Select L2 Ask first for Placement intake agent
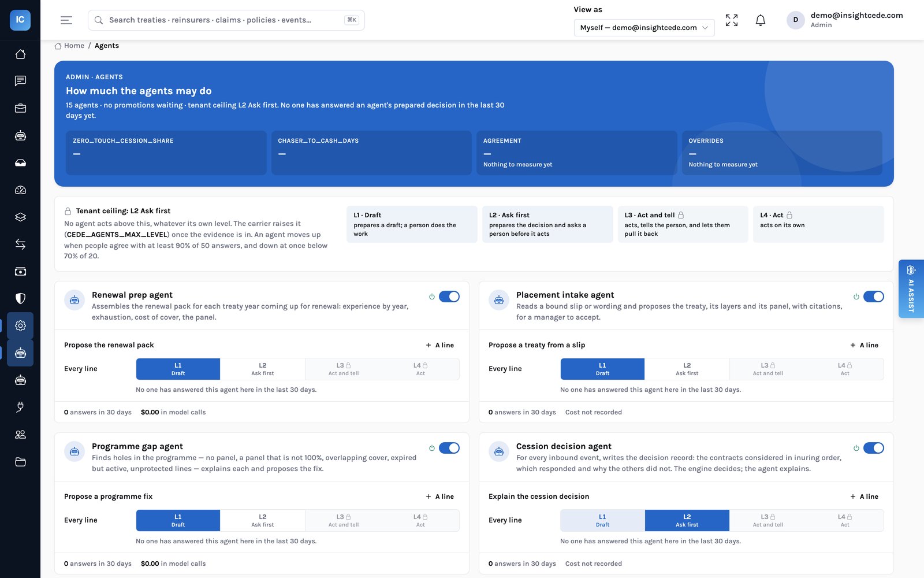924x578 pixels. pyautogui.click(x=687, y=369)
